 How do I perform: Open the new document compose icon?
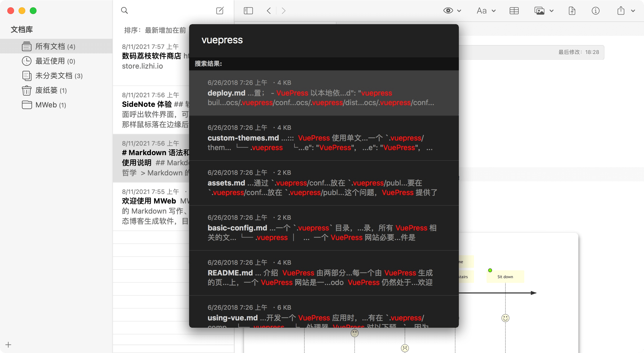coord(220,10)
